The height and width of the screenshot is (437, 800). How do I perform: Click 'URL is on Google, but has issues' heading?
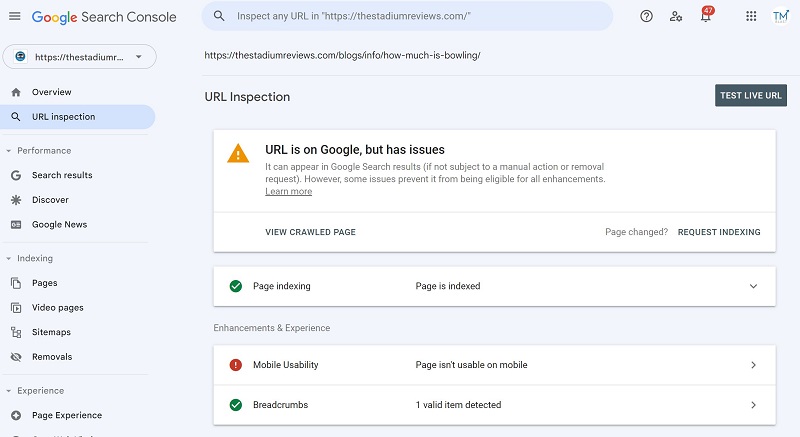355,149
